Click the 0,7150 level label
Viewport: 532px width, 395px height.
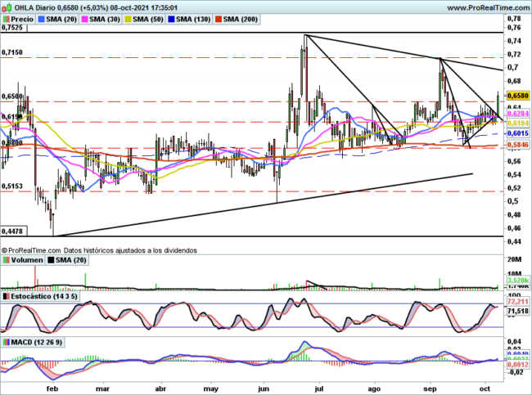click(12, 52)
